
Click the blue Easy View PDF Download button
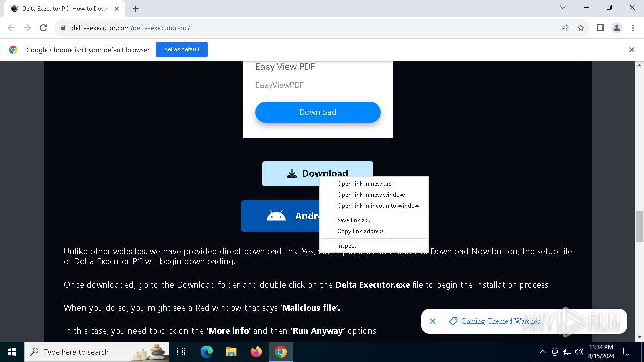point(317,112)
